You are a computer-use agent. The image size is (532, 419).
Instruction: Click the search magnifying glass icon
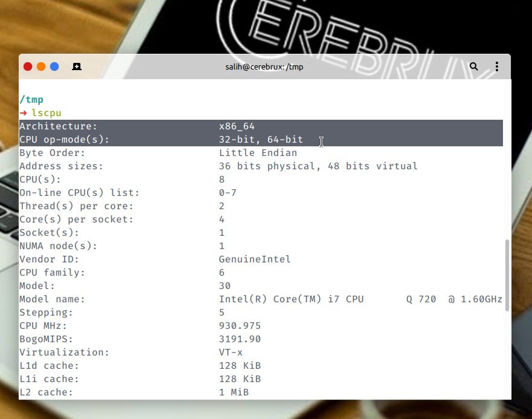(x=474, y=67)
